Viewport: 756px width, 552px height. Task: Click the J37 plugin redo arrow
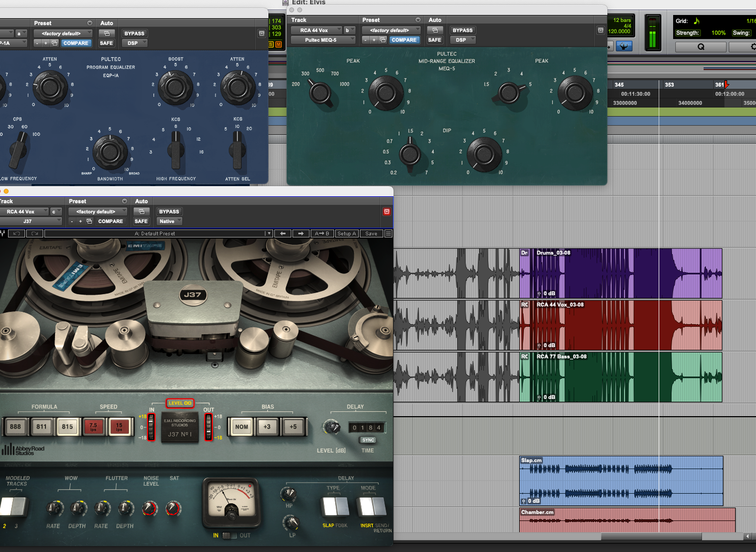(x=35, y=234)
